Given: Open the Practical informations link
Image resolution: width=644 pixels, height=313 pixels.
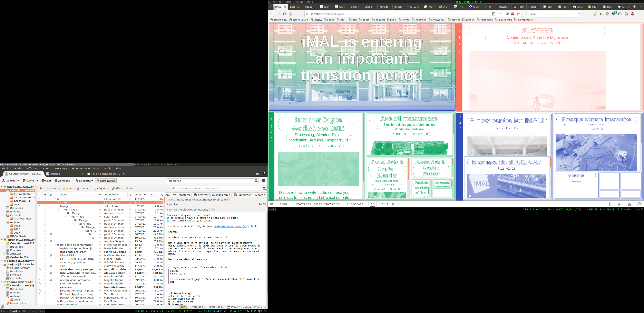Looking at the screenshot, I should 317,204.
